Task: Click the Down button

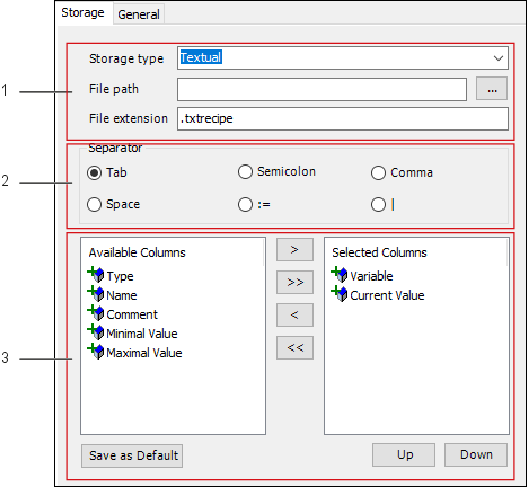Action: (x=476, y=455)
